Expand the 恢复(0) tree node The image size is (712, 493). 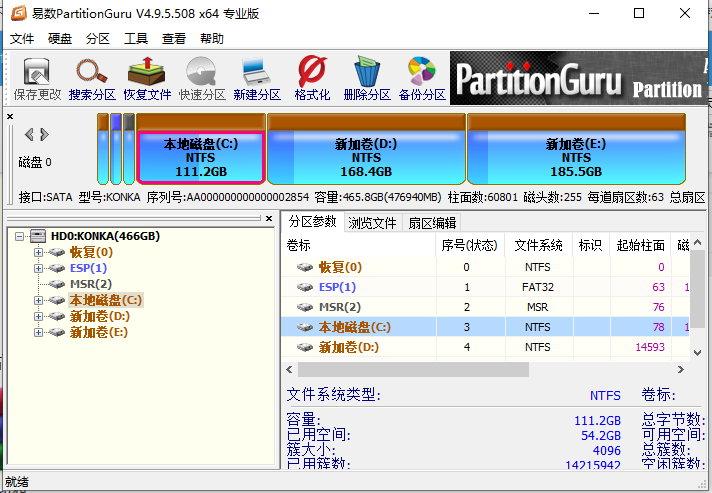coord(39,252)
